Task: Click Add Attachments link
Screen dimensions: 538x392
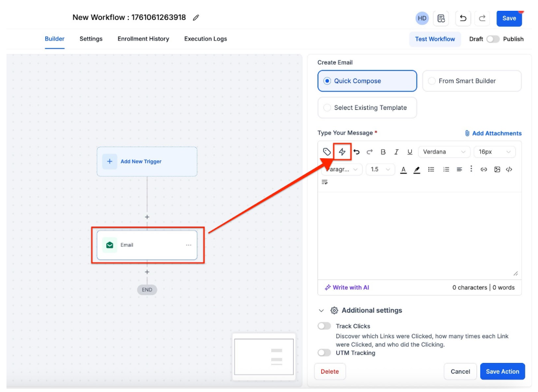Action: (493, 134)
